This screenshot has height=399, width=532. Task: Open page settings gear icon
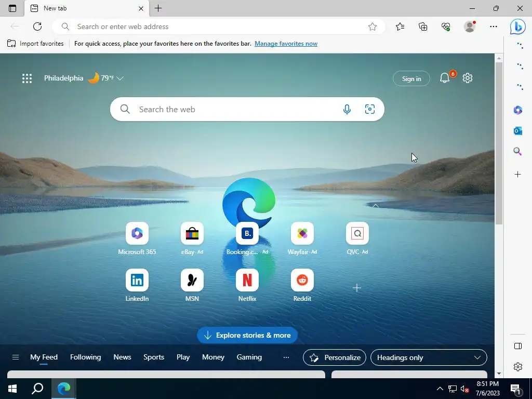pos(468,78)
